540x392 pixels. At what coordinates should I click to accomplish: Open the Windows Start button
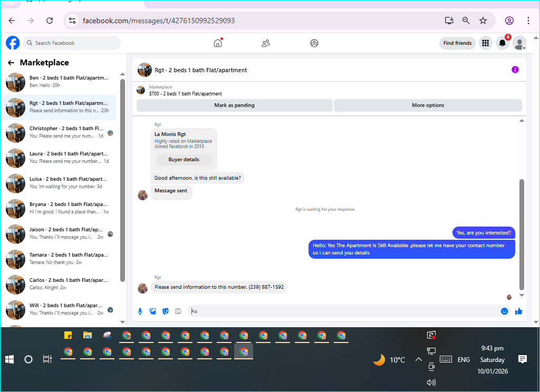pyautogui.click(x=9, y=360)
